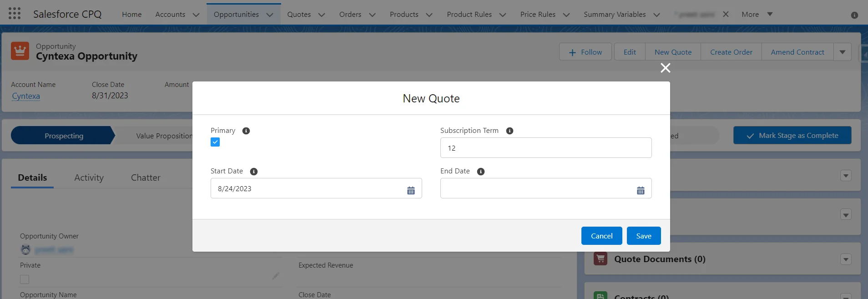Open the Quote Documents card dropdown

(846, 259)
